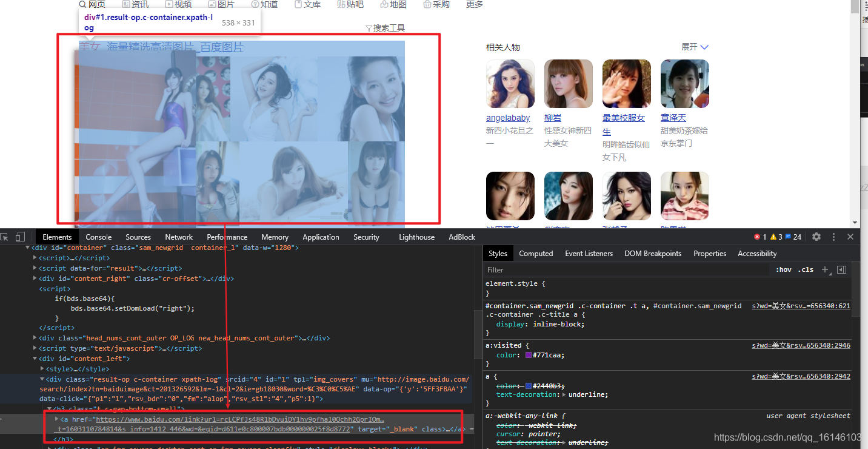This screenshot has height=449, width=868.
Task: Open DevTools settings gear
Action: [816, 237]
